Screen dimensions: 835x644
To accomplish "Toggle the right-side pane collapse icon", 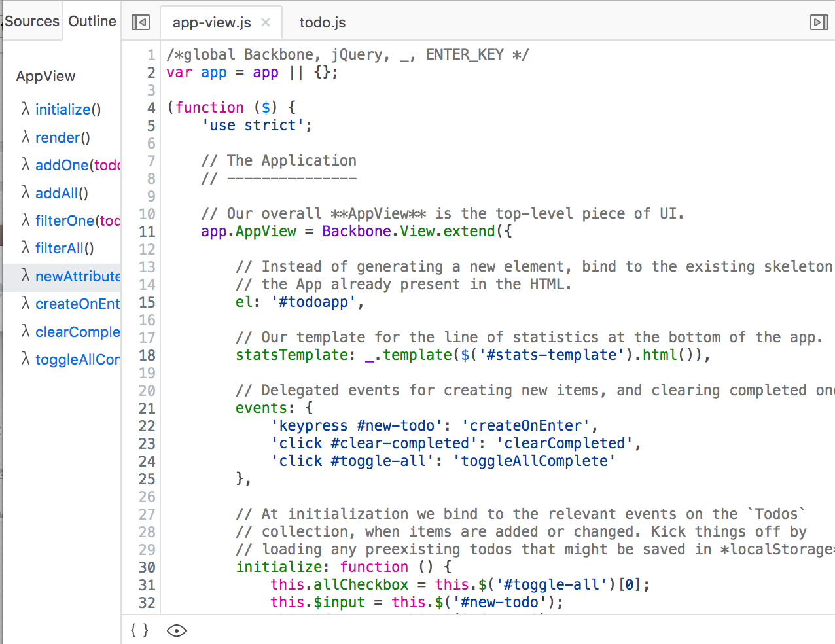I will pyautogui.click(x=819, y=22).
